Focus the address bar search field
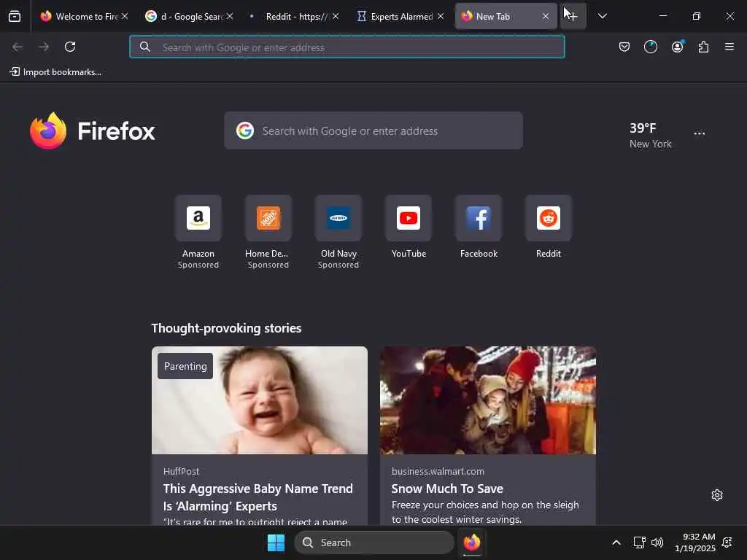747x560 pixels. [347, 47]
